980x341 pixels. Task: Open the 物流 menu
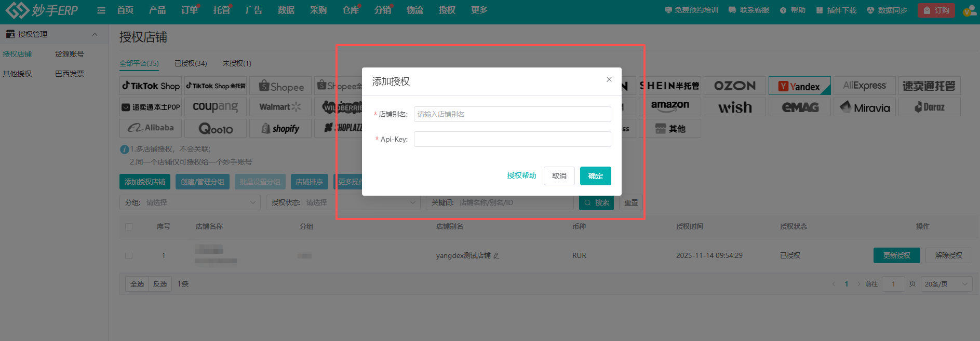[415, 10]
